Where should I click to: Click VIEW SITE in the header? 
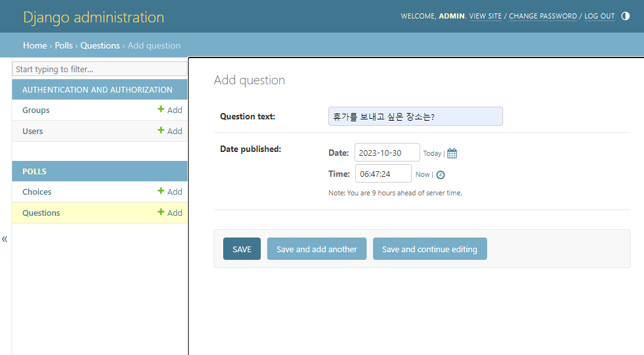tap(485, 16)
